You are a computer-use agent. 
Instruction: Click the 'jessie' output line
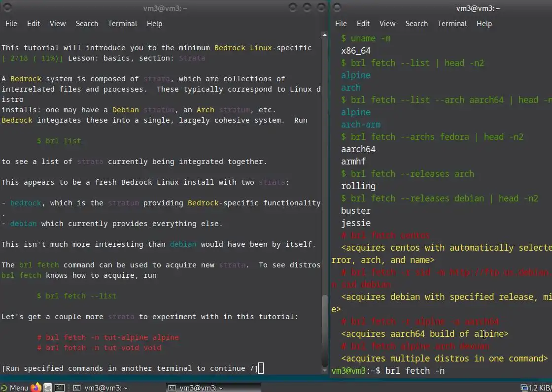pyautogui.click(x=356, y=223)
